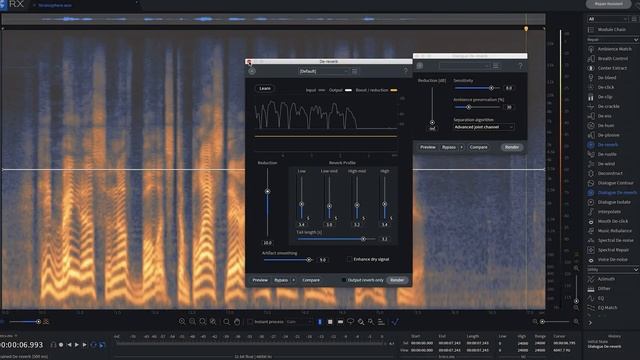This screenshot has height=360, width=640.
Task: Select the time selection tool
Action: [320, 322]
